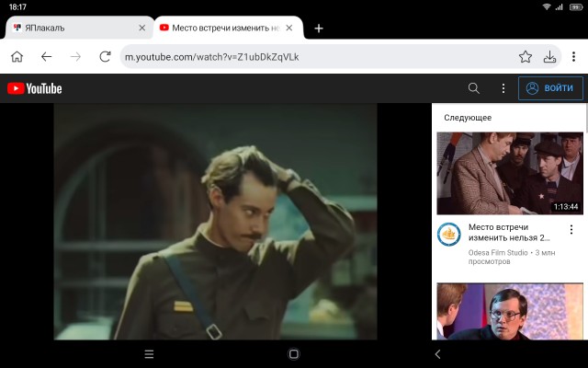Switch to the ЯПлакалъ tab
Image resolution: width=588 pixels, height=368 pixels.
coord(79,28)
